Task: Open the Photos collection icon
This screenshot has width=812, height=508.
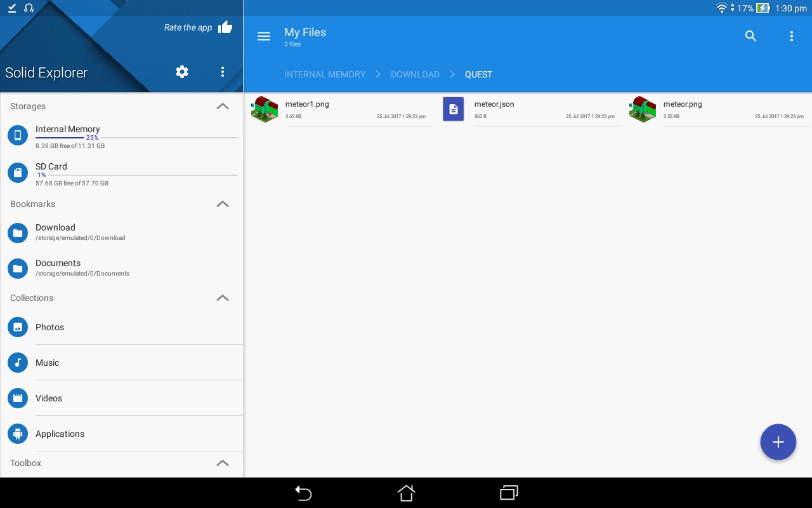Action: click(x=18, y=327)
